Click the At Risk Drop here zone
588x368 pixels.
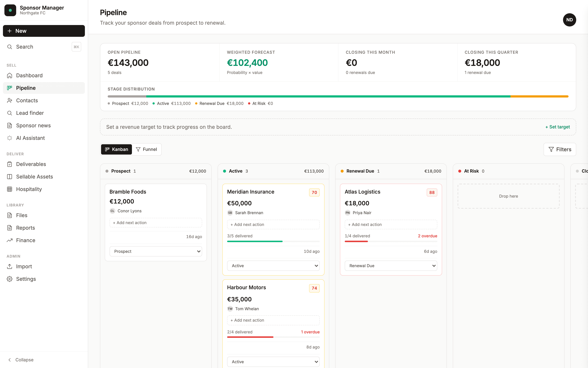click(x=509, y=196)
